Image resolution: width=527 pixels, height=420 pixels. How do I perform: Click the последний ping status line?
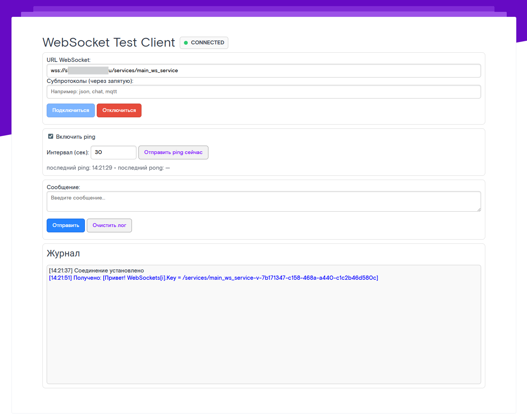pos(108,168)
